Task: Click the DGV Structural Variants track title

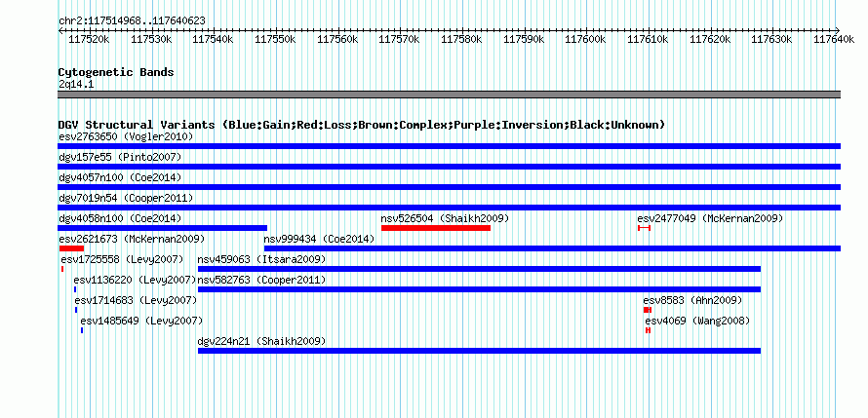Action: tap(362, 125)
